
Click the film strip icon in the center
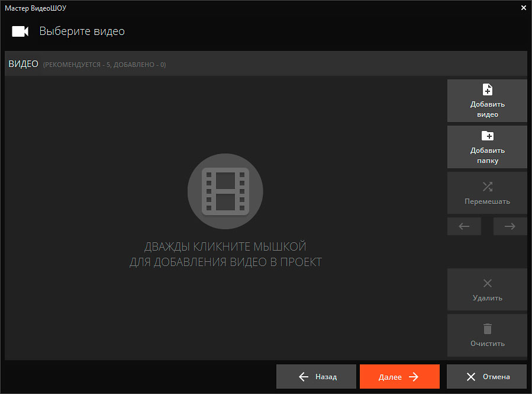point(225,191)
